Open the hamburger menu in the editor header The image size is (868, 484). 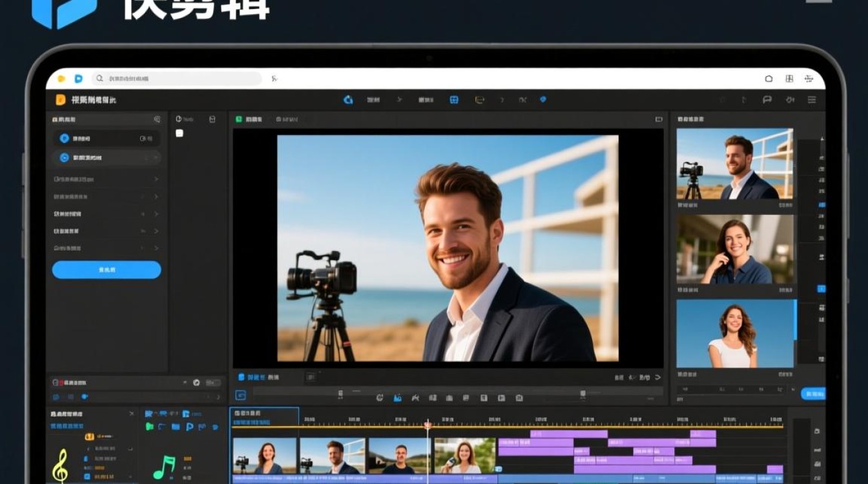point(812,100)
